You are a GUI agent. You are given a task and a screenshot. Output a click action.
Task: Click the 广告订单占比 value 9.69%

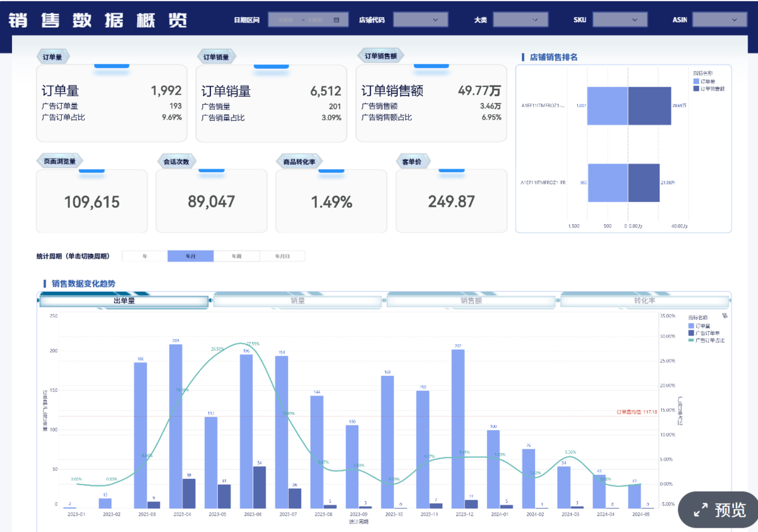click(x=172, y=118)
